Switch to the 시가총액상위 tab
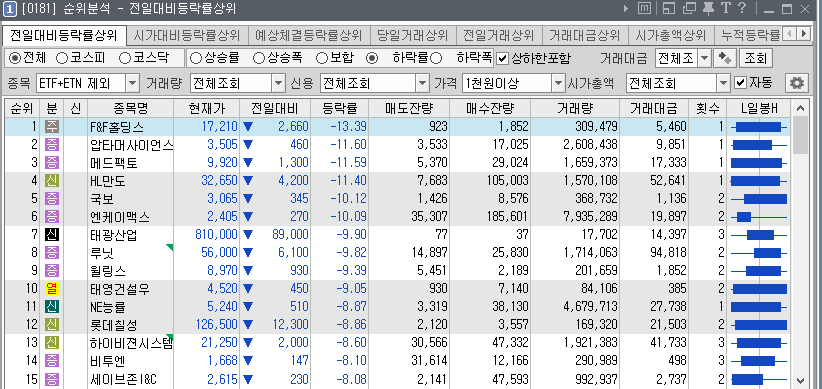This screenshot has height=389, width=822. pyautogui.click(x=670, y=36)
